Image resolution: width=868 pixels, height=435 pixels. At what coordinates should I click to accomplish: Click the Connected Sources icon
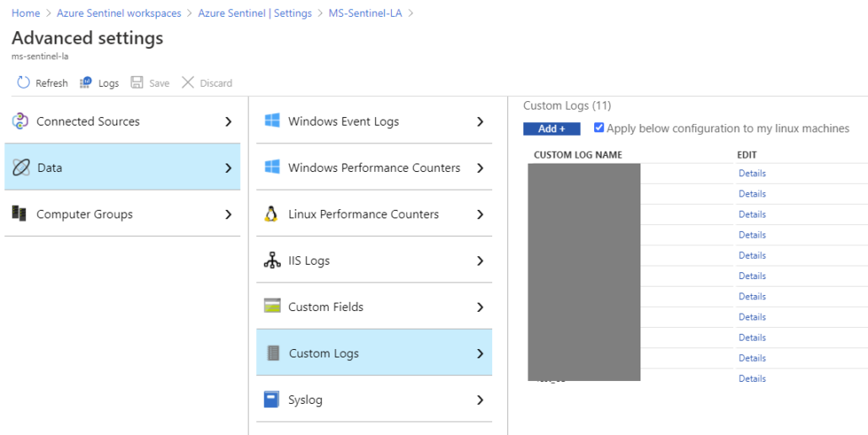[20, 121]
